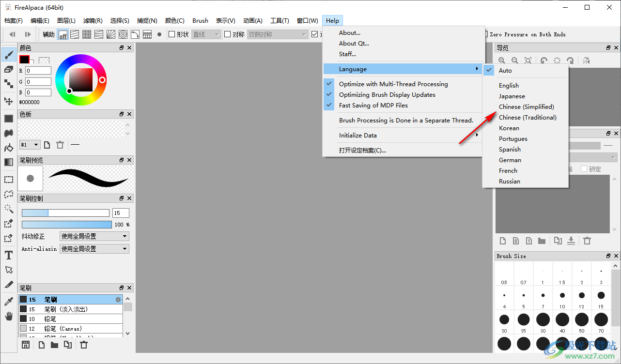
Task: Select the Lasso selection tool
Action: pos(9,194)
